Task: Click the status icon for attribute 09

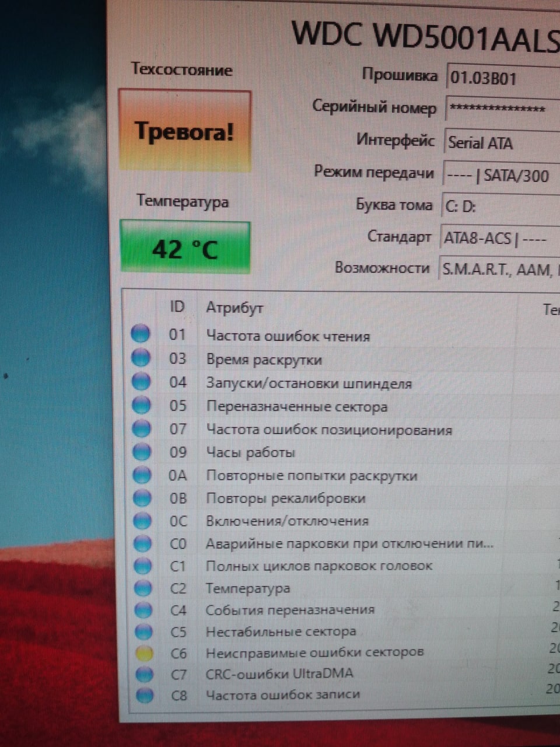Action: click(x=142, y=452)
